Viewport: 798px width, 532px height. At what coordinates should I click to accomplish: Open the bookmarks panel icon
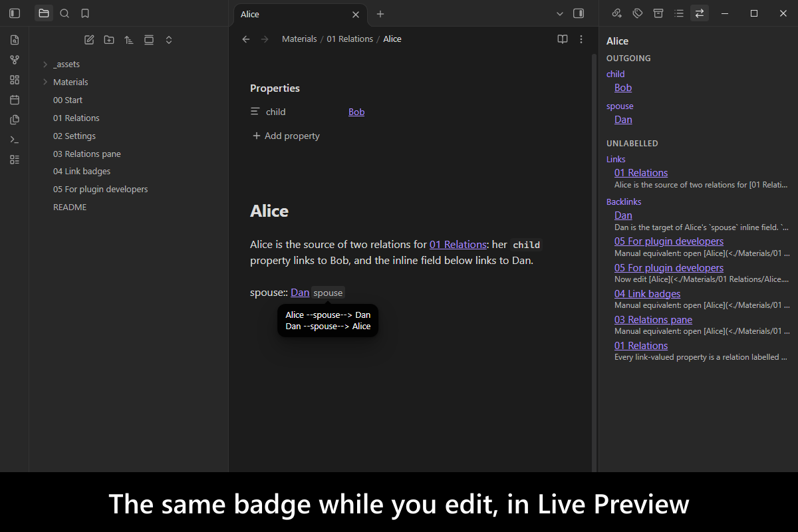85,13
